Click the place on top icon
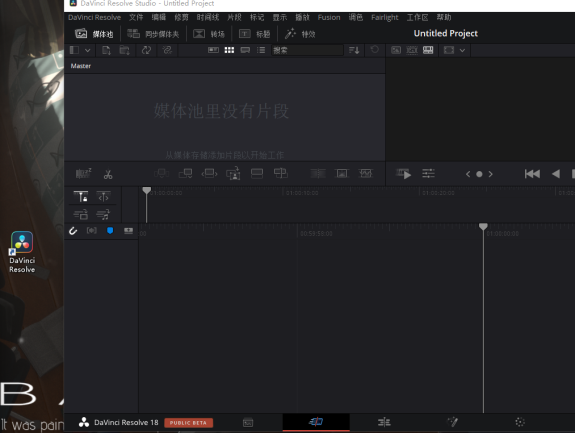Image resolution: width=575 pixels, height=433 pixels. pos(257,173)
